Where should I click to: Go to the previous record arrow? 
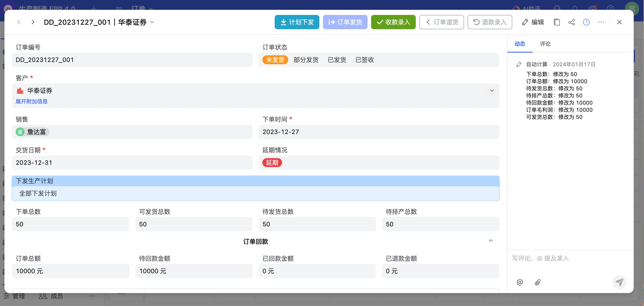pos(19,22)
